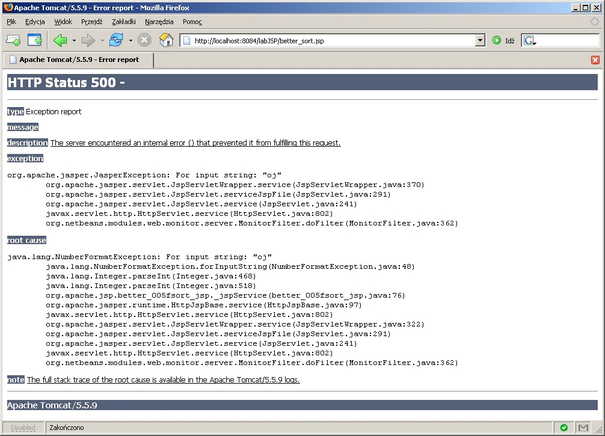Close tab with red X button
The width and height of the screenshot is (605, 436).
(x=595, y=60)
